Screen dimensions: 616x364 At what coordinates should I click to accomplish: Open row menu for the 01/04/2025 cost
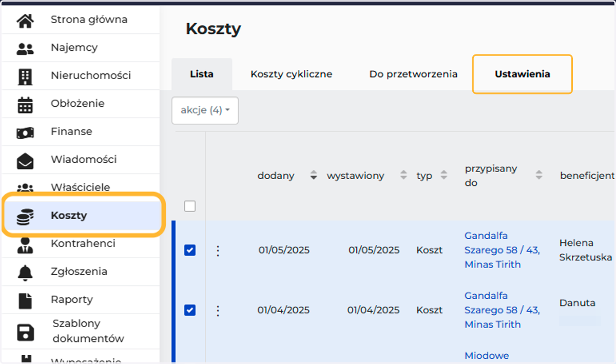point(218,311)
